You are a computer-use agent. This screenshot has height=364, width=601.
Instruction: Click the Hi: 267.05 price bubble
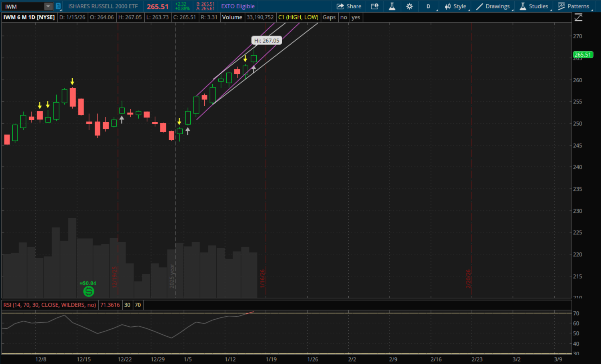pyautogui.click(x=267, y=41)
